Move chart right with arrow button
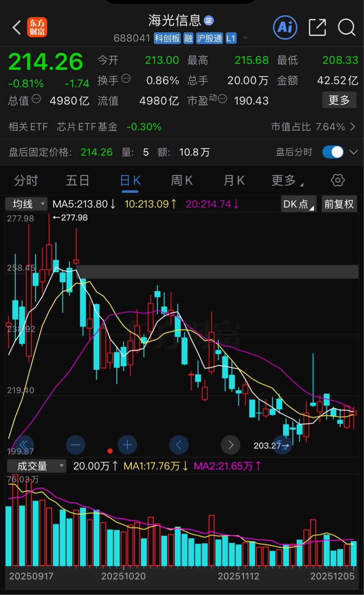This screenshot has height=595, width=364. pos(231,445)
